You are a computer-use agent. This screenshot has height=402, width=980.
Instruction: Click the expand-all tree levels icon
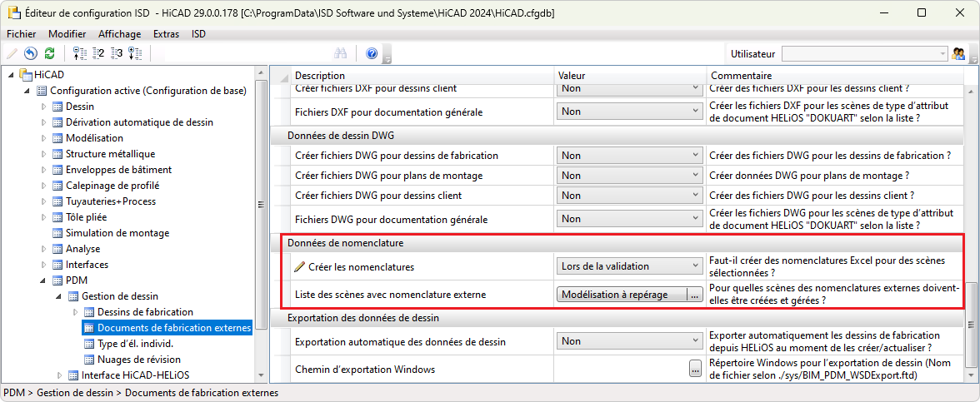coord(135,53)
